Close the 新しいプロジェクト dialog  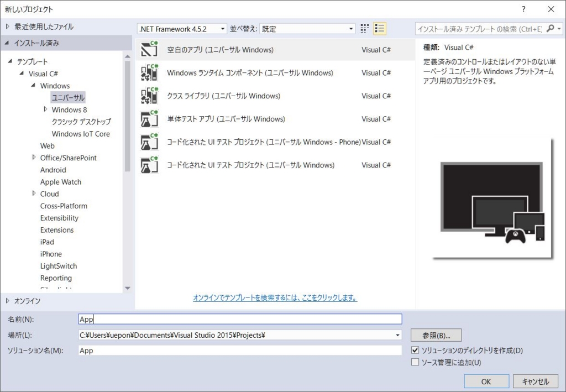point(551,9)
